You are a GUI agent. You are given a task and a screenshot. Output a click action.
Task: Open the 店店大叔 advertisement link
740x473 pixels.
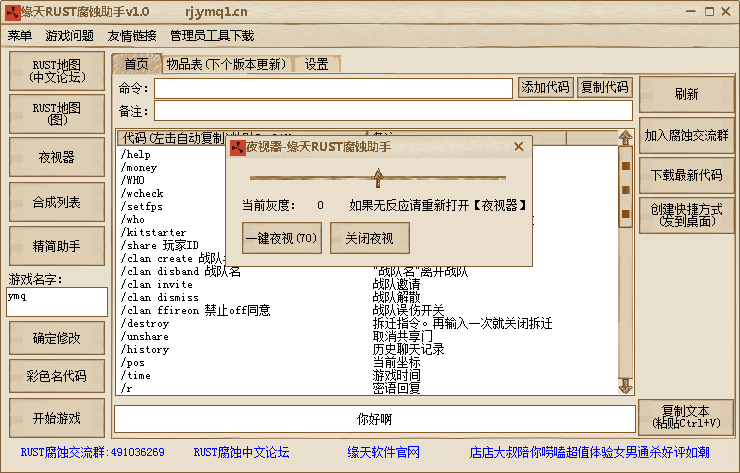coord(589,452)
